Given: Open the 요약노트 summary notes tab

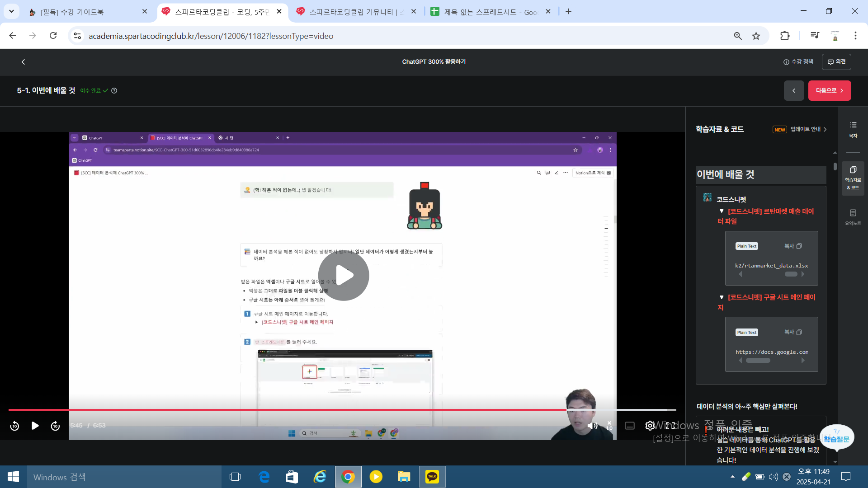Looking at the screenshot, I should tap(853, 217).
